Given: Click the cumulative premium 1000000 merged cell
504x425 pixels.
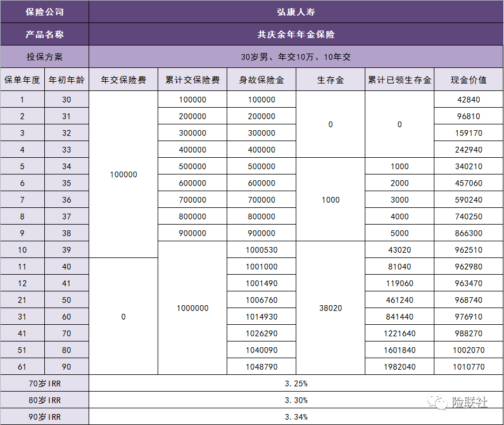Looking at the screenshot, I should tap(193, 308).
